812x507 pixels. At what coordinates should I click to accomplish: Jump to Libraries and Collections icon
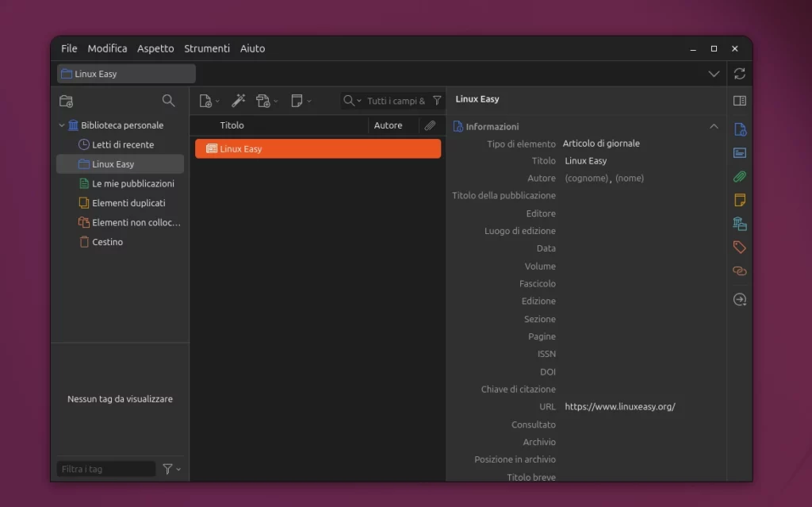[740, 224]
